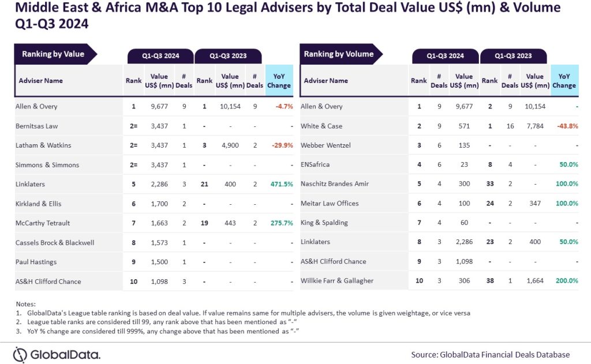Select Willkie Farr & Gallagher row name

(x=337, y=282)
